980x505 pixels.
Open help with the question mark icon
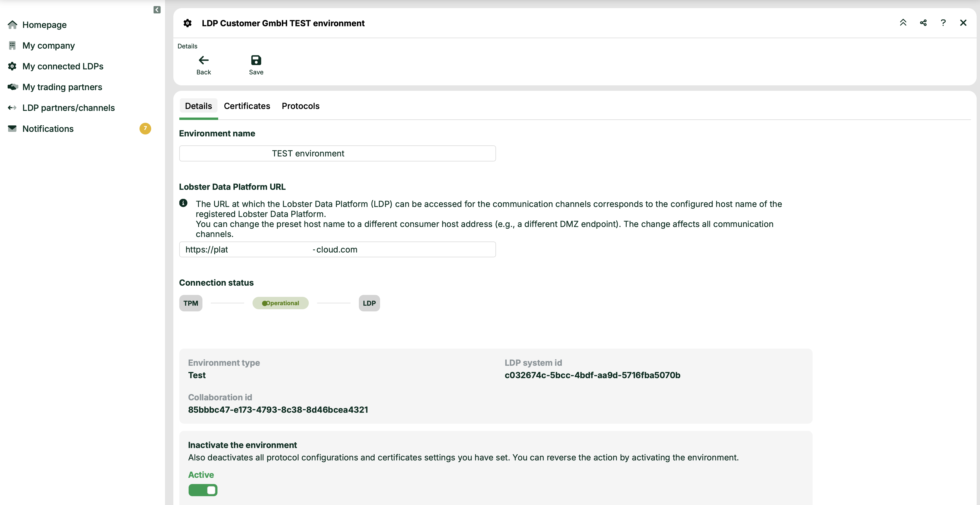click(x=943, y=23)
